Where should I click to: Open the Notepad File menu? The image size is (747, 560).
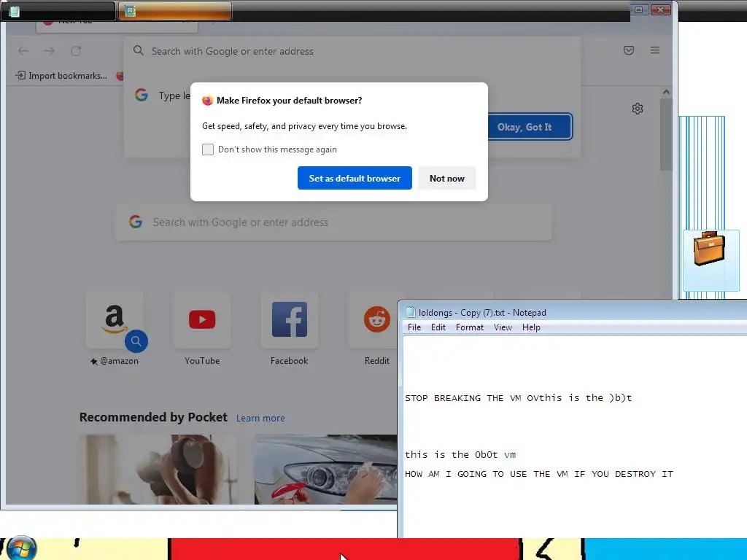coord(414,327)
